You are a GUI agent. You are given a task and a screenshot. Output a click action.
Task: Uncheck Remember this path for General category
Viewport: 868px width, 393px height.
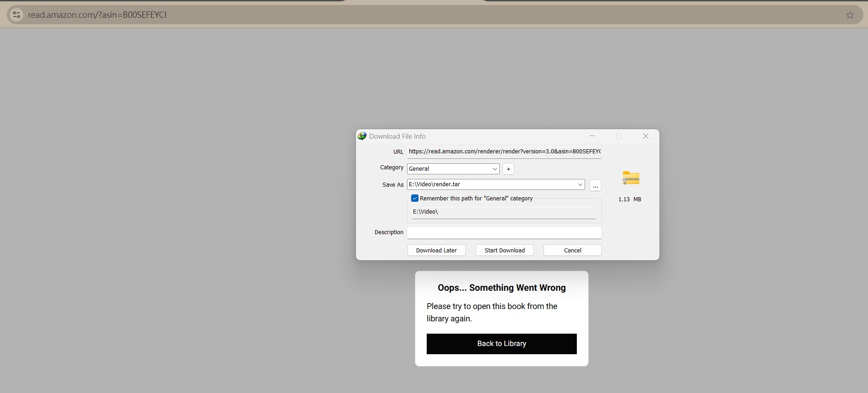(415, 198)
